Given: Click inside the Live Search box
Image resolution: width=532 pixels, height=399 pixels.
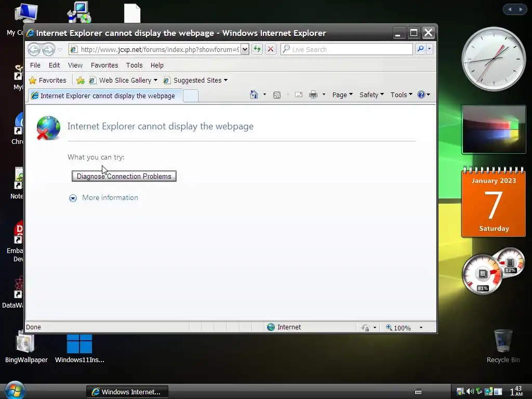Looking at the screenshot, I should pyautogui.click(x=347, y=49).
